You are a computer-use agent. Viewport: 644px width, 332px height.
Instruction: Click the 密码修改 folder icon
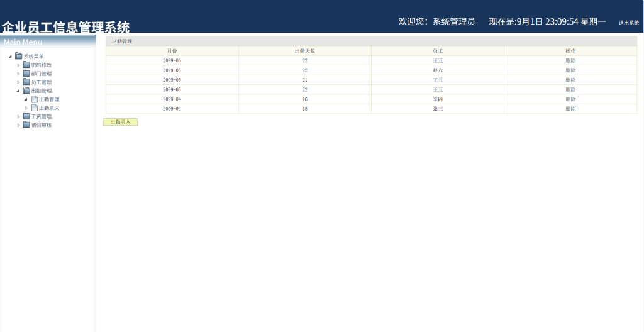(x=26, y=65)
